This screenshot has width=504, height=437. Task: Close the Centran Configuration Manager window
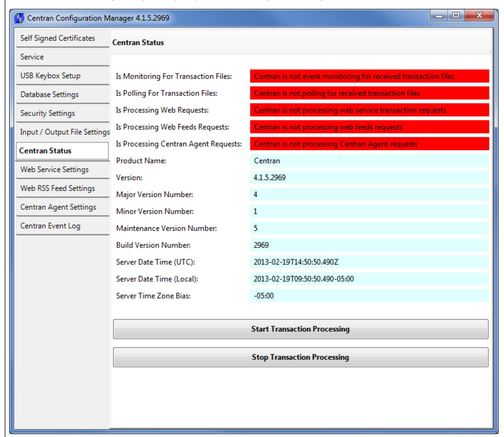479,16
